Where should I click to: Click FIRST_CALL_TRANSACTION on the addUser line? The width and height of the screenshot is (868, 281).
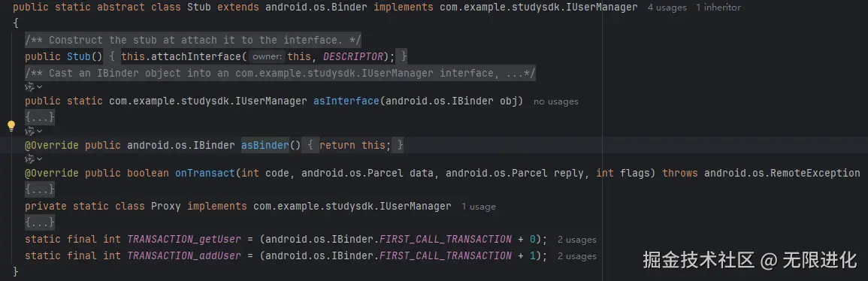coord(446,256)
